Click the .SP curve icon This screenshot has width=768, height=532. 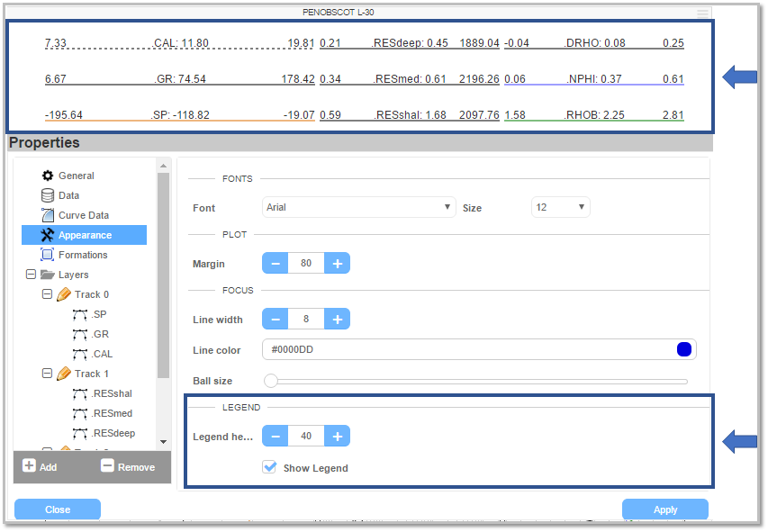click(80, 314)
